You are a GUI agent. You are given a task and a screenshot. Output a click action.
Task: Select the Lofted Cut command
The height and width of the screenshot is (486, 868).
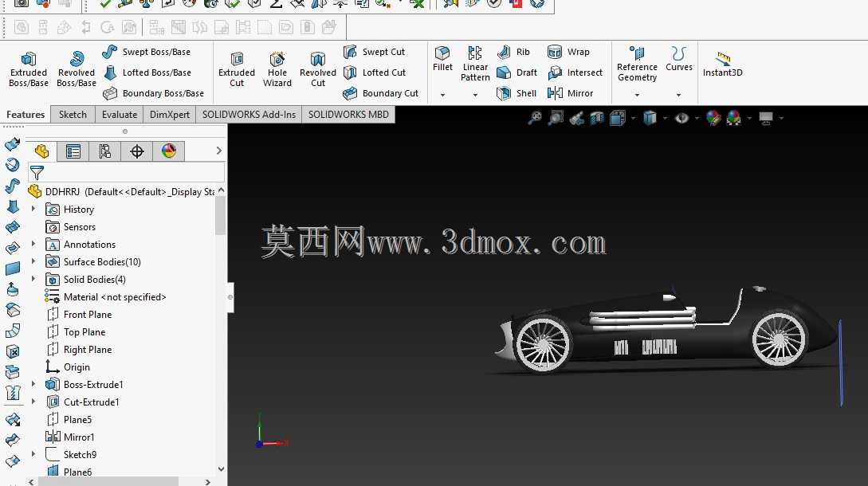tap(374, 73)
